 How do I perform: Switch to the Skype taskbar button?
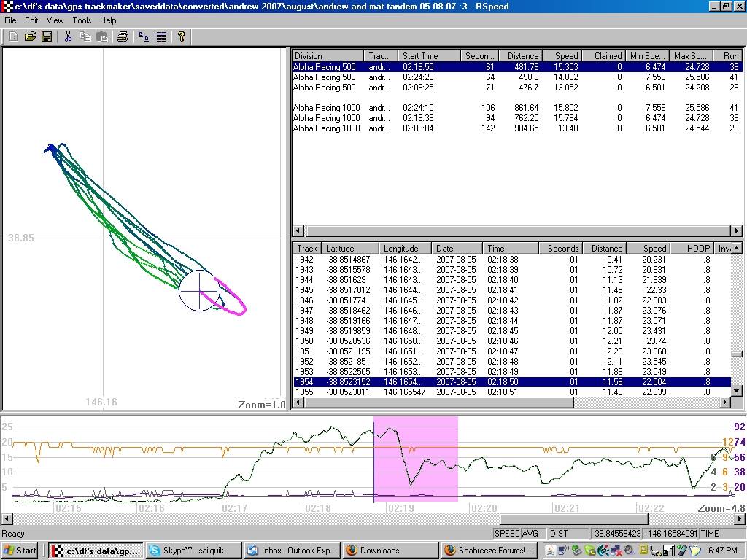pos(192,551)
